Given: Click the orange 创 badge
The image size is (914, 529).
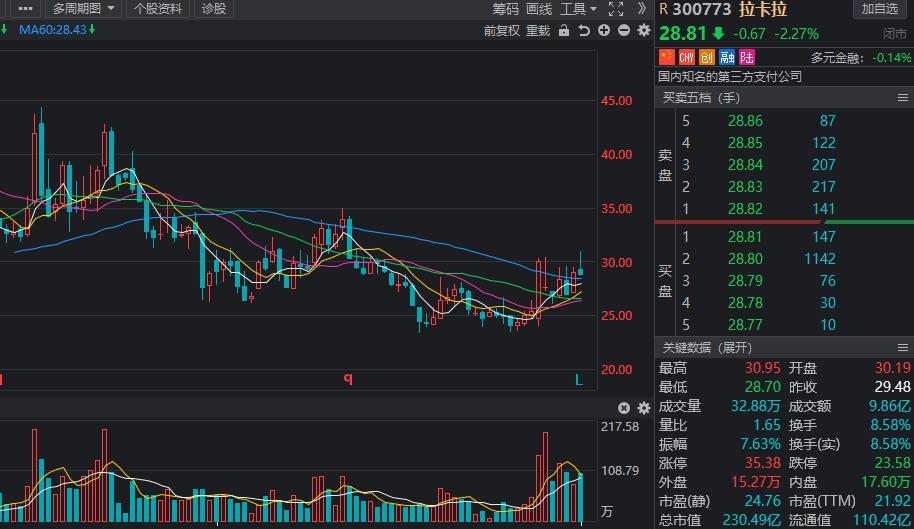Looking at the screenshot, I should coord(706,57).
